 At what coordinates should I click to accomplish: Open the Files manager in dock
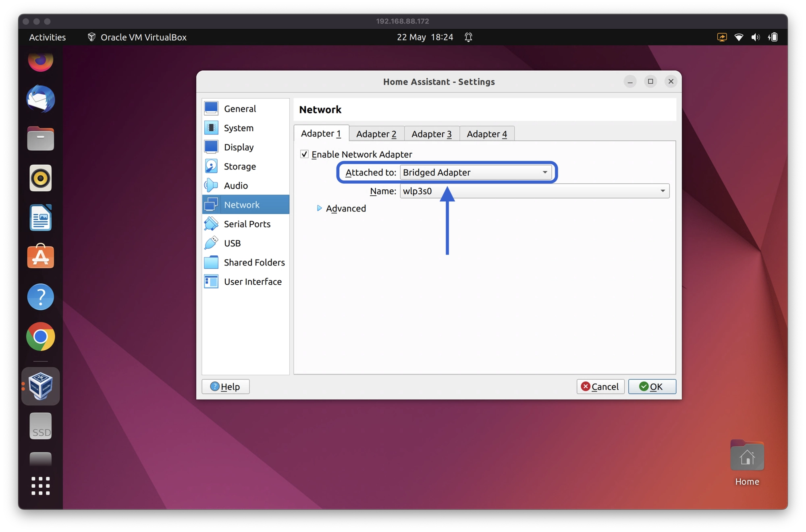(41, 139)
